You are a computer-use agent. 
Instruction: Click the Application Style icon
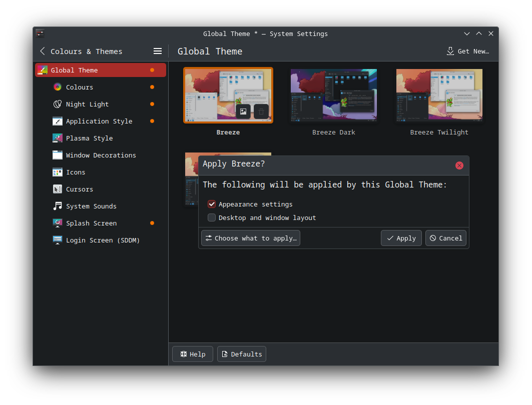(x=58, y=121)
